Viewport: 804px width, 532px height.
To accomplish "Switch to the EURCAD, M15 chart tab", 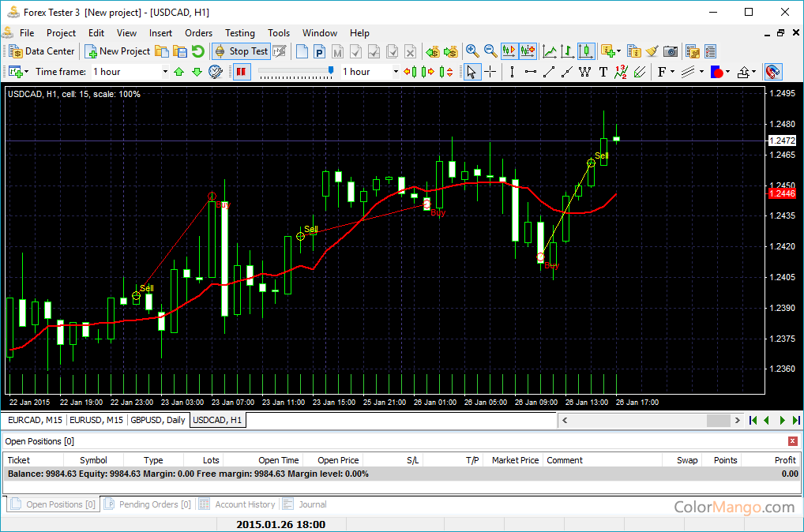I will (35, 420).
